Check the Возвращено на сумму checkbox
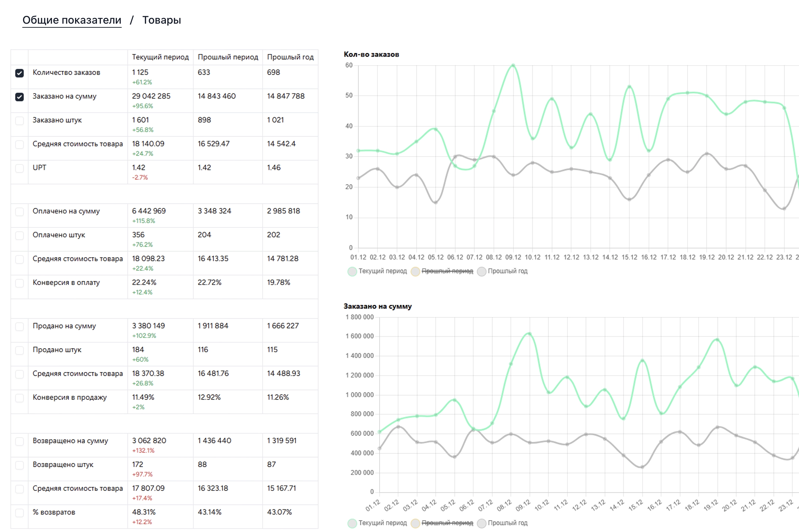This screenshot has width=799, height=532. click(x=19, y=441)
